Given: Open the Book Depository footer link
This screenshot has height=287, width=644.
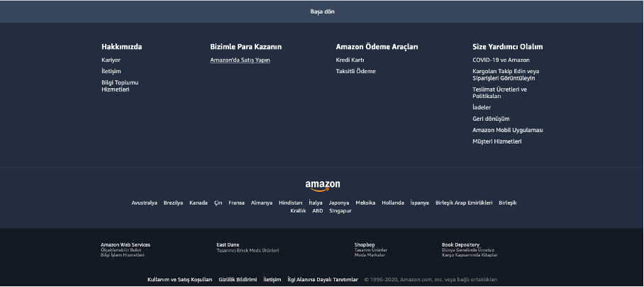Looking at the screenshot, I should coord(470,249).
